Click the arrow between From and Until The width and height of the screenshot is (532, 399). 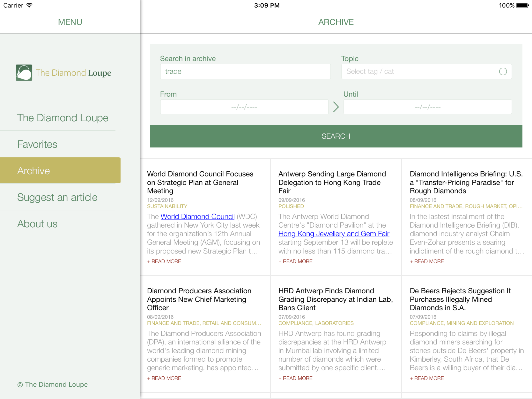pos(336,107)
